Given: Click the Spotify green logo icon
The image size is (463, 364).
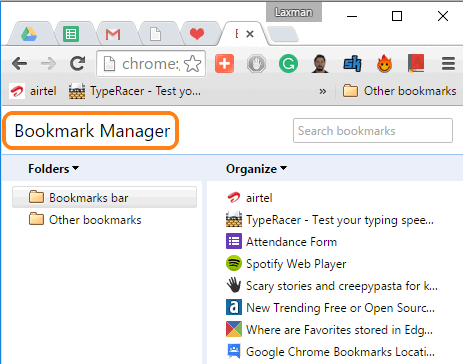Looking at the screenshot, I should pyautogui.click(x=234, y=264).
